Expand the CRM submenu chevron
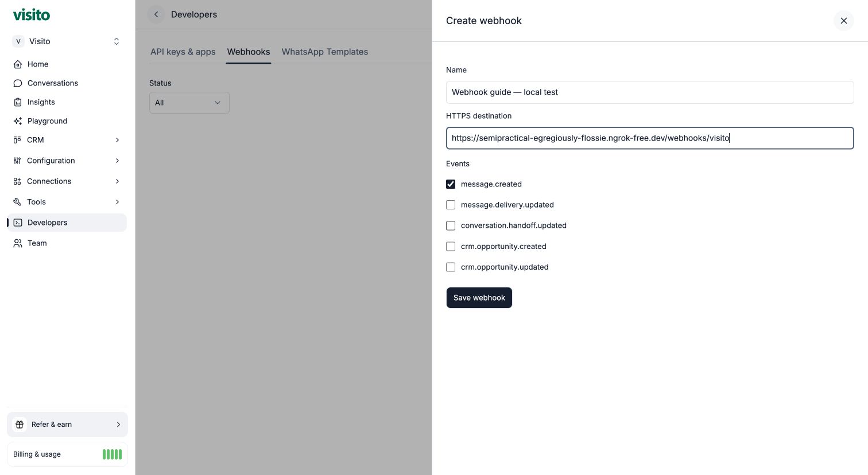Viewport: 868px width, 475px height. click(117, 140)
